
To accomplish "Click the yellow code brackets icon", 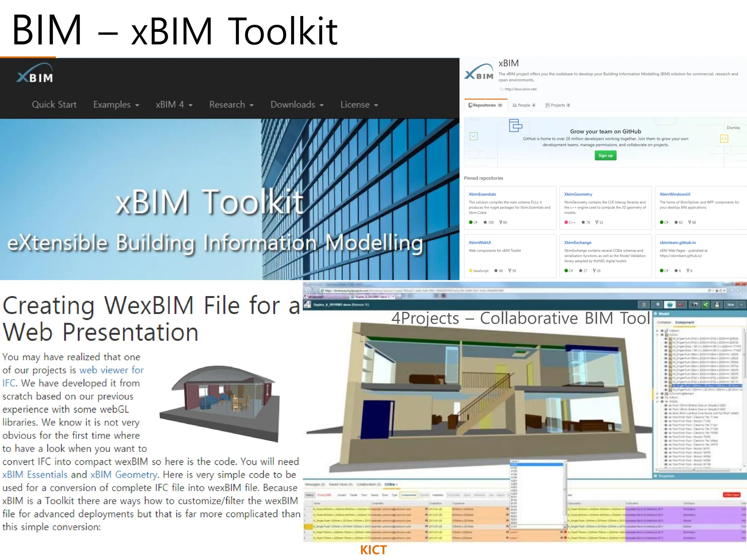I will coord(724,139).
